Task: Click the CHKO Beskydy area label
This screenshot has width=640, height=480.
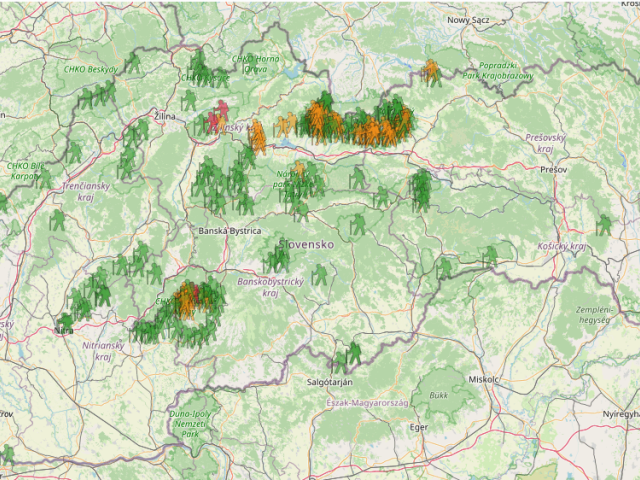Action: (91, 69)
